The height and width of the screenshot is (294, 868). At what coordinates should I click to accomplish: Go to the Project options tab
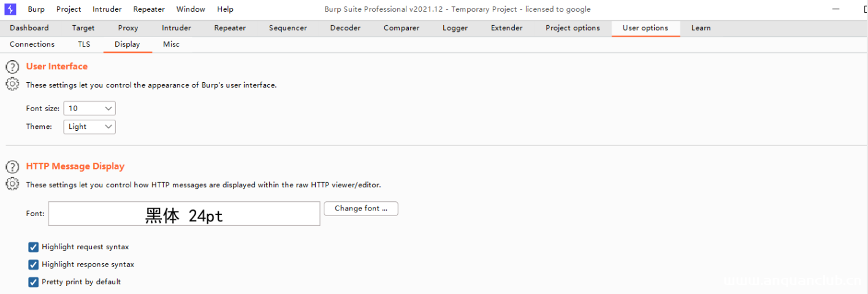pyautogui.click(x=573, y=28)
